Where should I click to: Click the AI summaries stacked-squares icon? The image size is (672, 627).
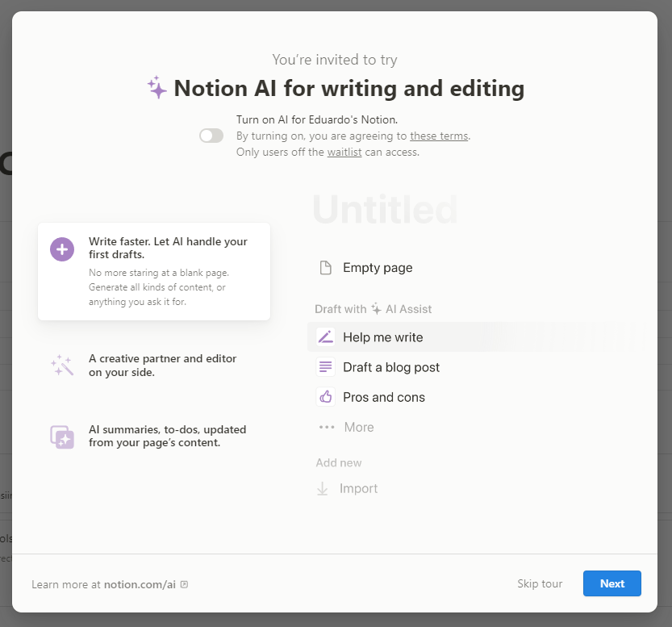(x=62, y=437)
